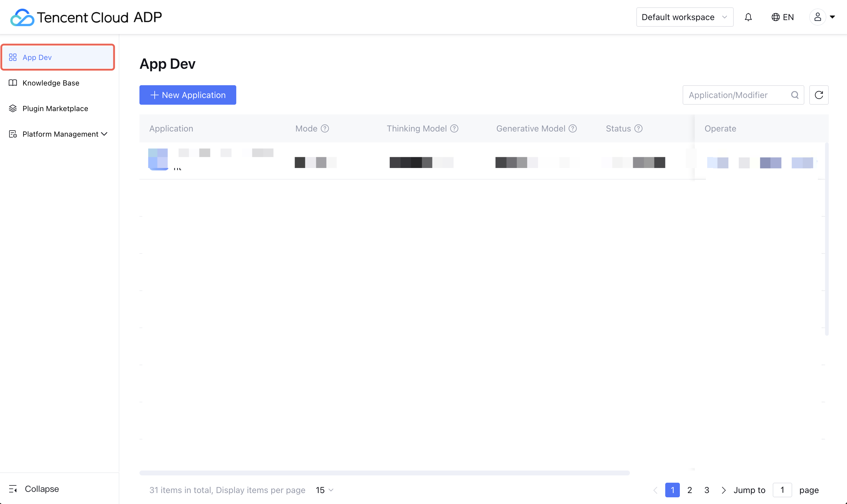
Task: Collapse the left sidebar
Action: point(34,489)
